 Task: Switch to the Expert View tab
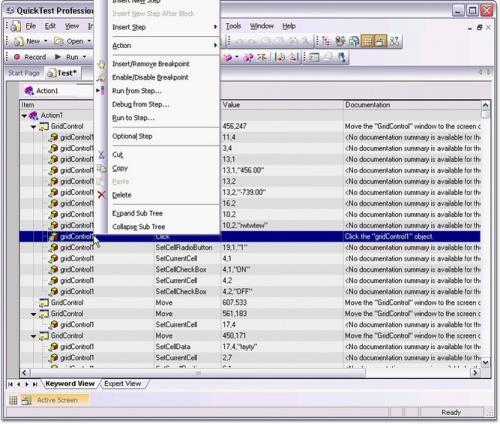click(123, 384)
